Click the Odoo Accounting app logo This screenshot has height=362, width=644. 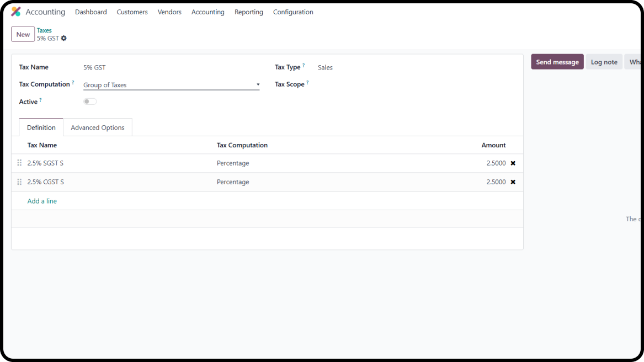point(15,11)
